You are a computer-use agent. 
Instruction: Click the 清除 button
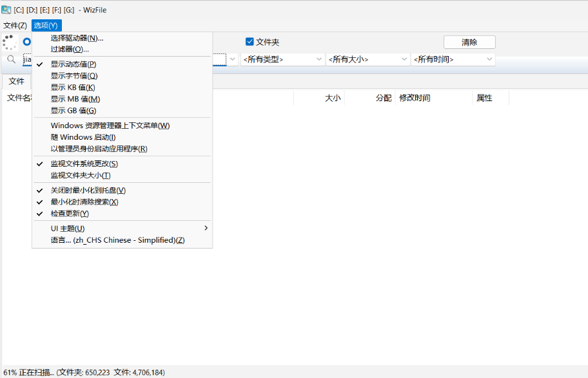coord(469,42)
